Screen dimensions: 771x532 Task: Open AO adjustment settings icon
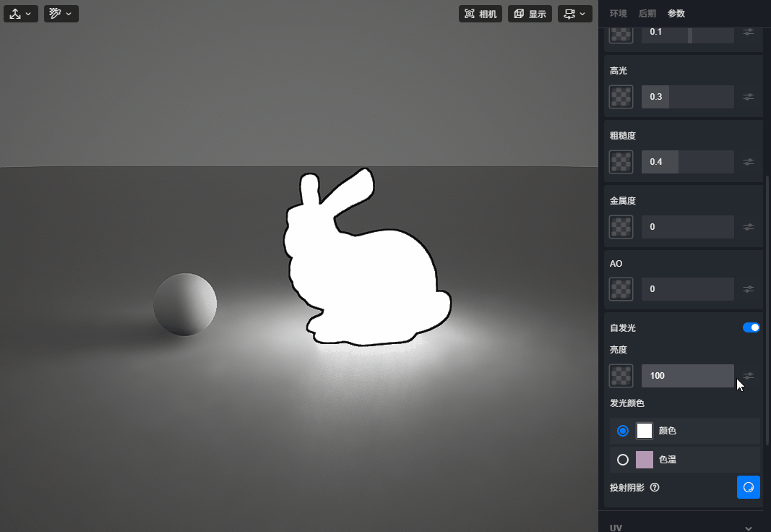pyautogui.click(x=749, y=289)
